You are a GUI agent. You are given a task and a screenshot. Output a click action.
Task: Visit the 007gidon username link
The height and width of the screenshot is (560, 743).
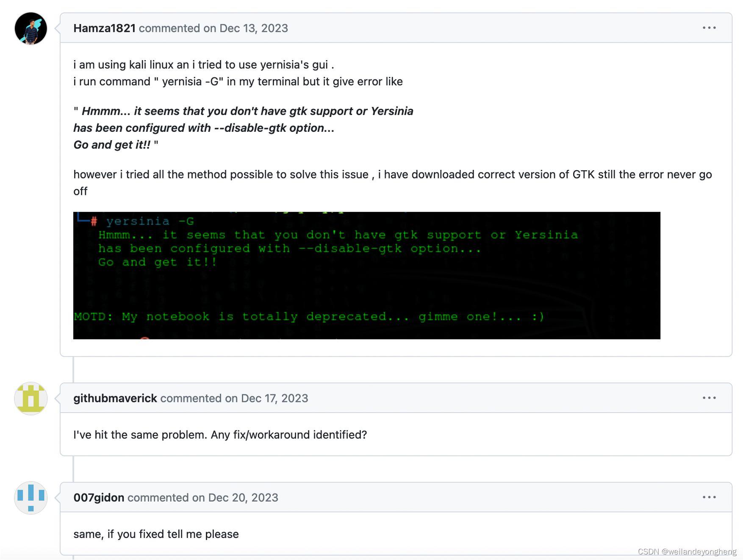click(99, 498)
